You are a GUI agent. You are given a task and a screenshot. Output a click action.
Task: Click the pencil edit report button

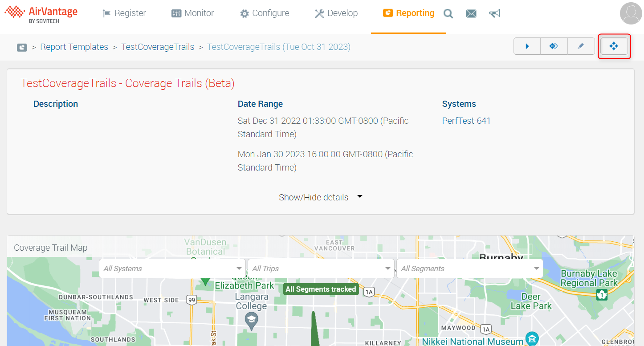581,46
